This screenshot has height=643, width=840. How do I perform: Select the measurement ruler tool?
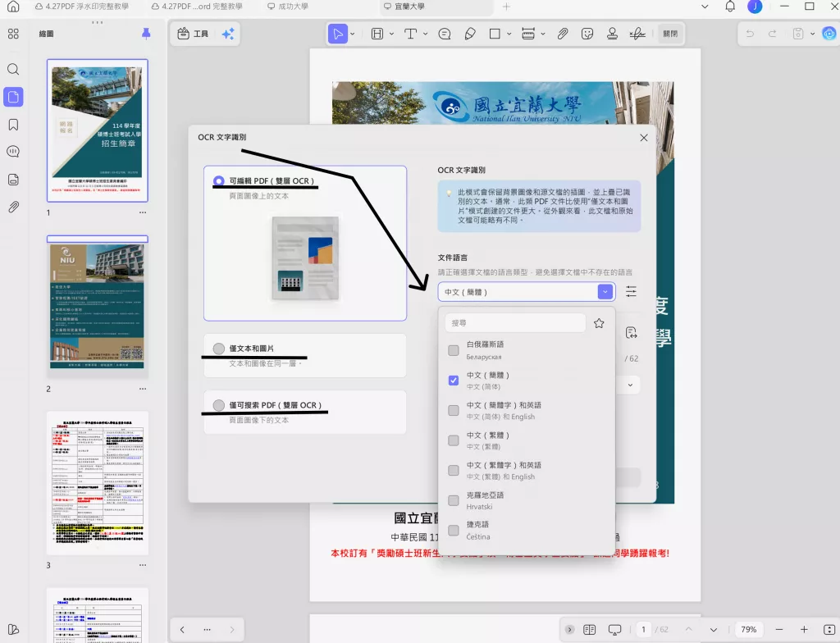[x=528, y=34]
